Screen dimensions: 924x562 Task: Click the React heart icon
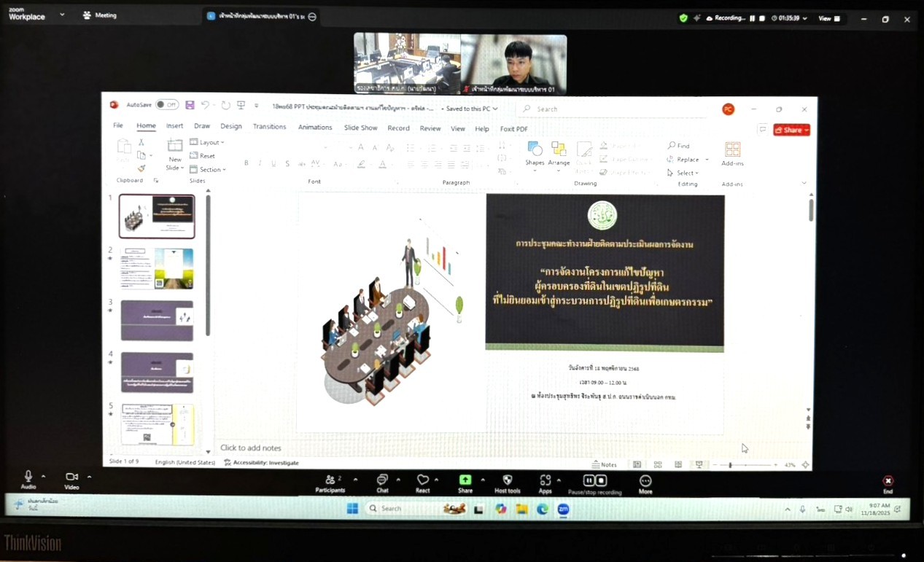(x=423, y=480)
